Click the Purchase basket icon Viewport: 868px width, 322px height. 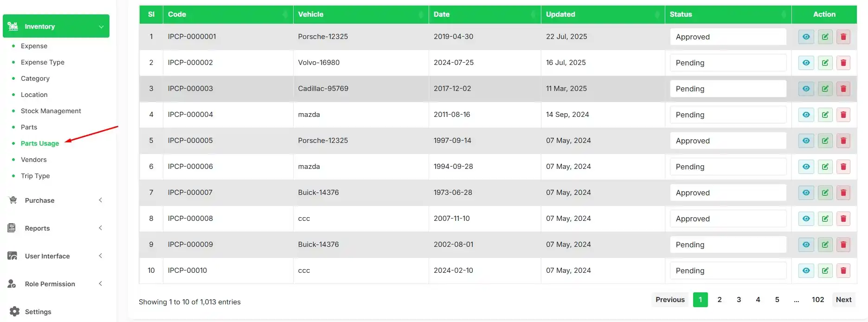click(x=13, y=200)
